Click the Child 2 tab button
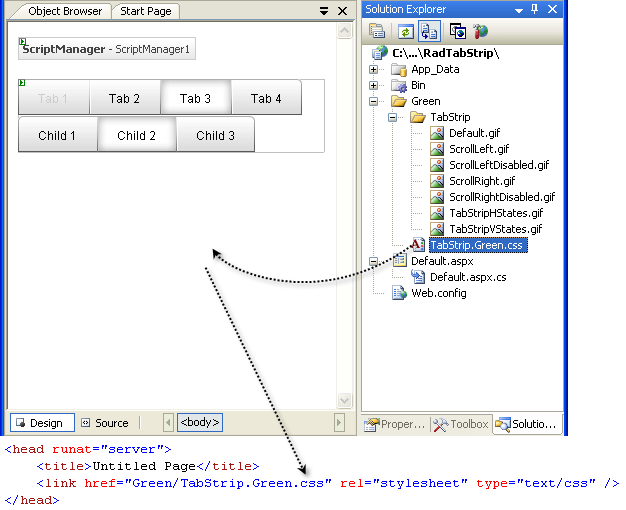 point(137,135)
